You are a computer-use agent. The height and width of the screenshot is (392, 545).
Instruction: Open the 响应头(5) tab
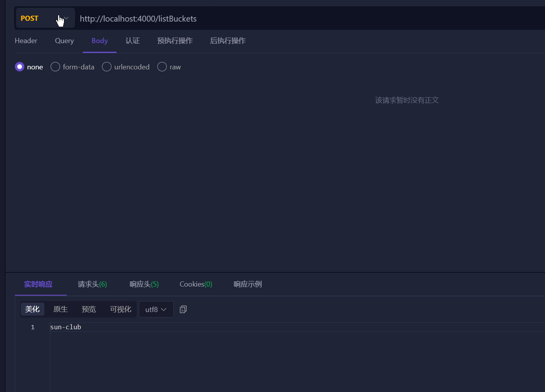coord(144,284)
